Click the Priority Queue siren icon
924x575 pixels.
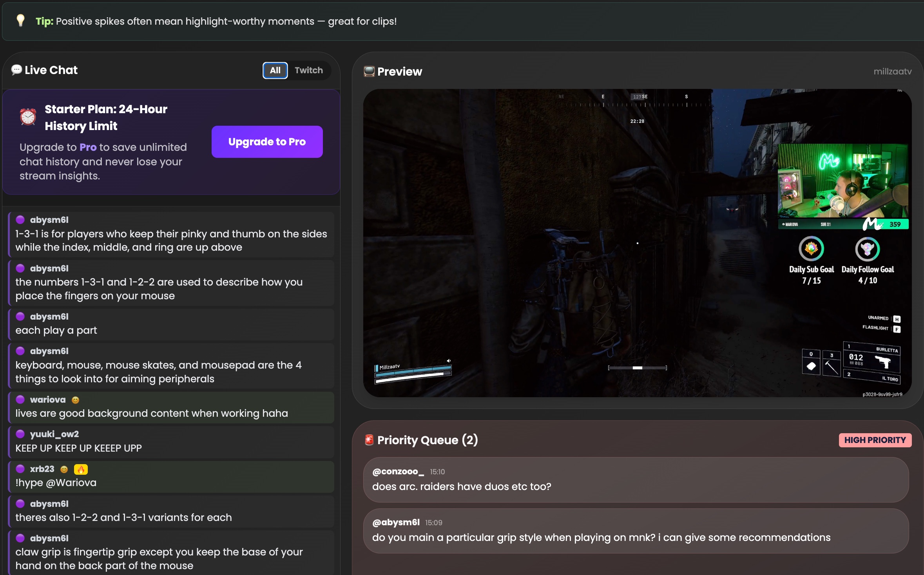369,440
